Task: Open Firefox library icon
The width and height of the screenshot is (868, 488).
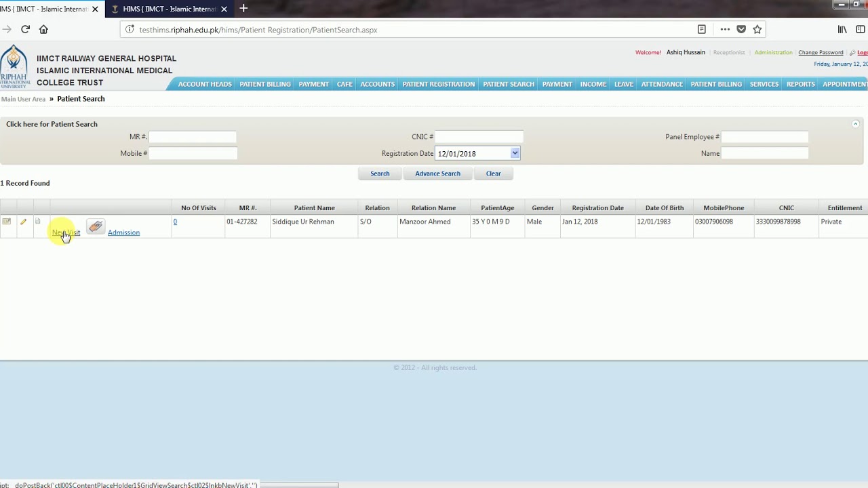Action: (842, 29)
